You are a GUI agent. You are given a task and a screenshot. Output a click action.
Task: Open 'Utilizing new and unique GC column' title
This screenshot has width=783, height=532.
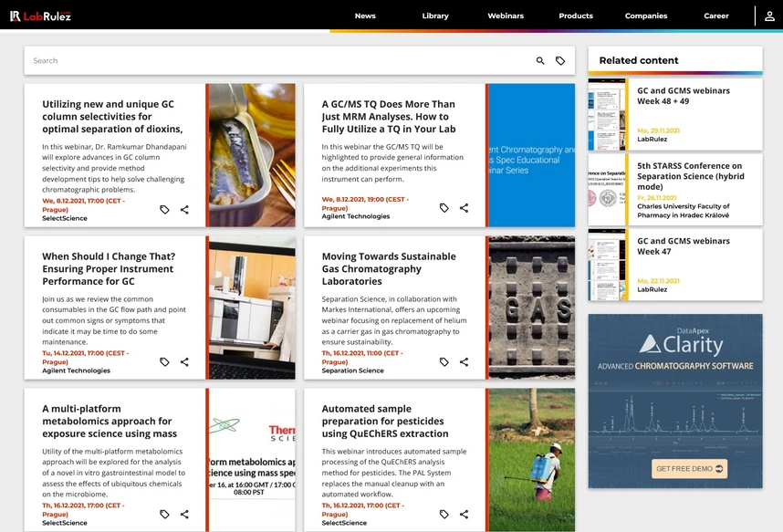112,117
